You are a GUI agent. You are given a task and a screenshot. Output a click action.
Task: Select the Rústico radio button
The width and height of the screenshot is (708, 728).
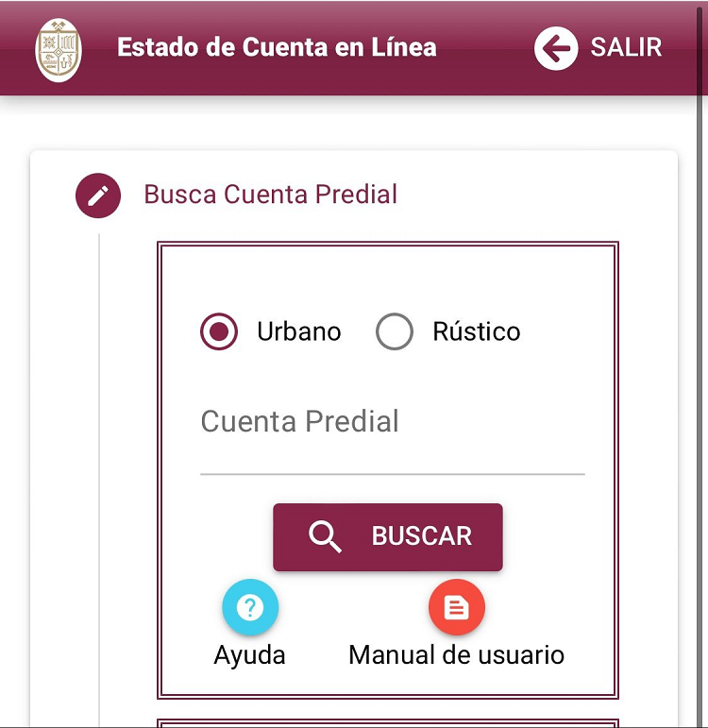coord(395,331)
